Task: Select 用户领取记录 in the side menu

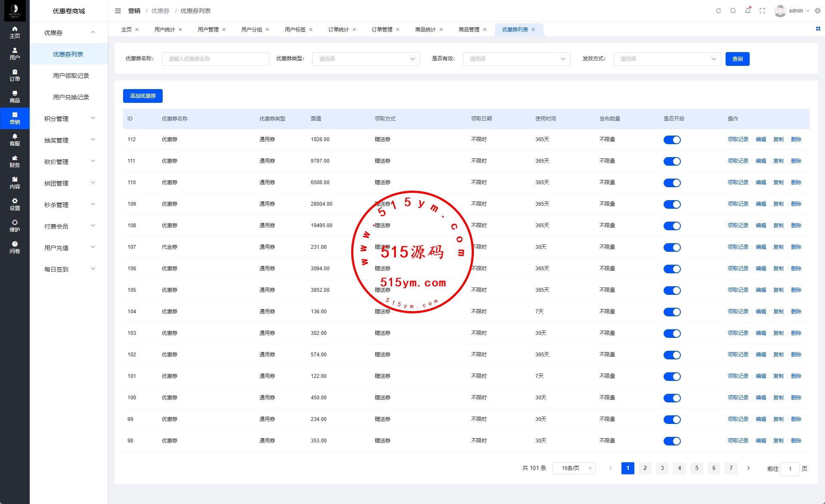Action: (x=71, y=76)
